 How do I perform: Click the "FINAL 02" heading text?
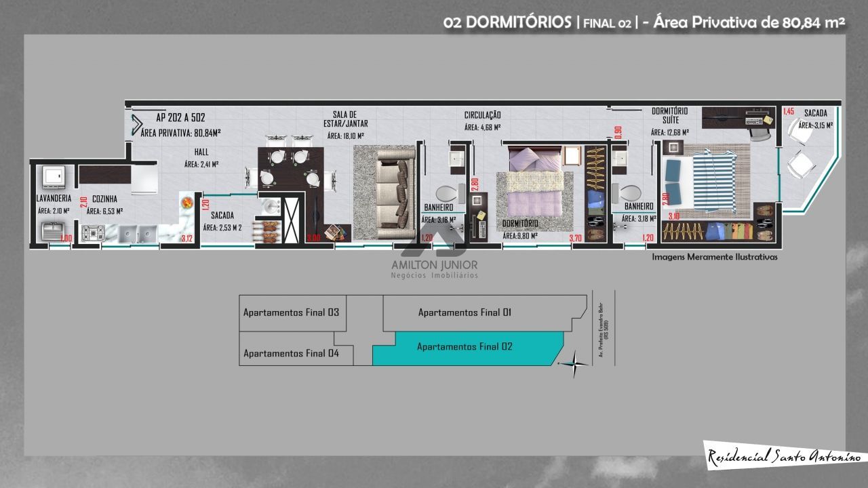607,24
